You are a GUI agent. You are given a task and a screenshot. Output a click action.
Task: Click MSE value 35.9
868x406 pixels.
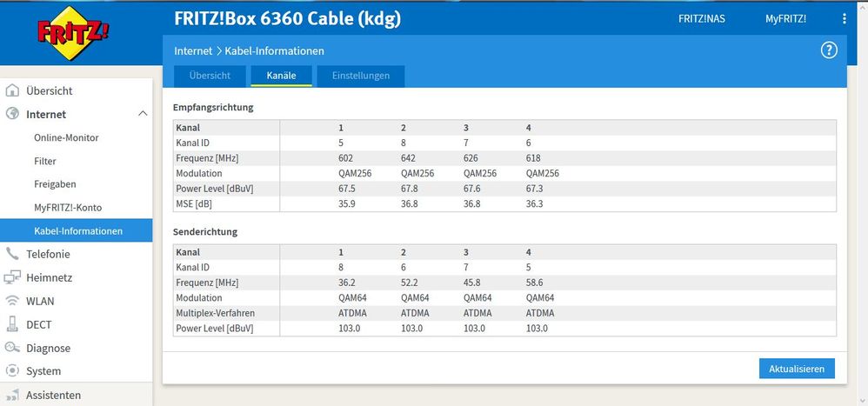[x=346, y=204]
